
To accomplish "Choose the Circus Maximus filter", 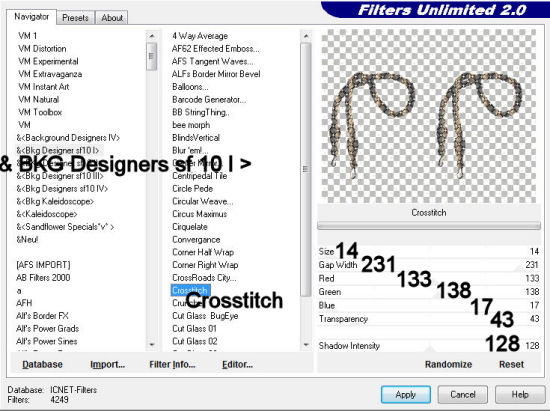I will 200,214.
